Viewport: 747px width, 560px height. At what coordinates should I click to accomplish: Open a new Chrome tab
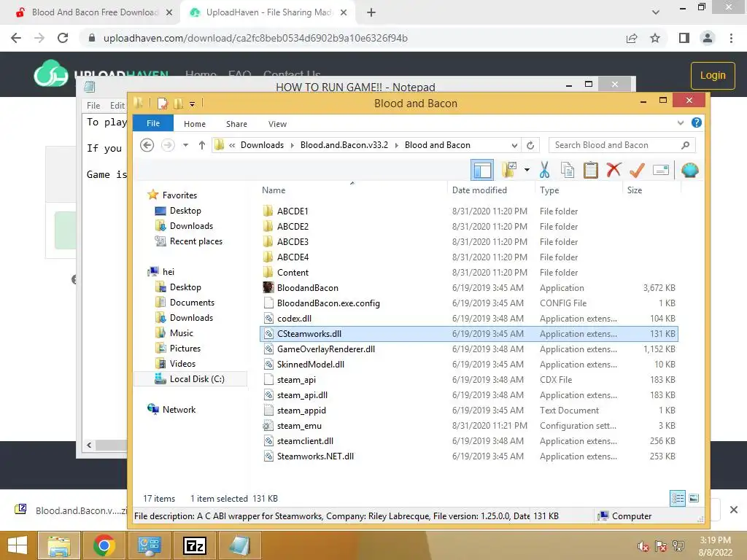click(371, 12)
